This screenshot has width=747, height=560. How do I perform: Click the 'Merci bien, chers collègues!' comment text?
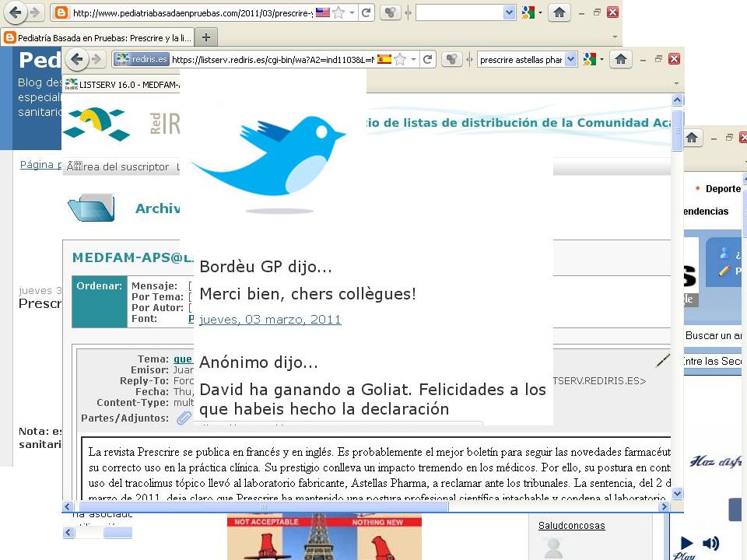point(308,294)
